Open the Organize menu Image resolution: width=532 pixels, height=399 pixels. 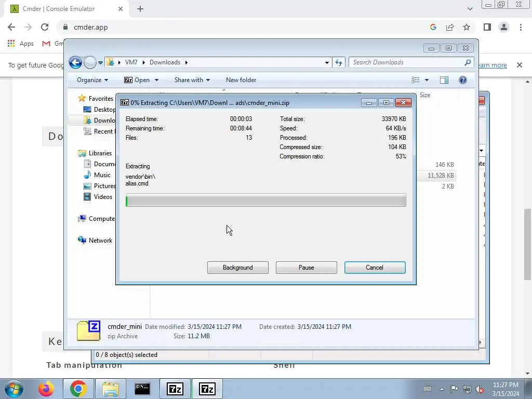[x=92, y=79]
